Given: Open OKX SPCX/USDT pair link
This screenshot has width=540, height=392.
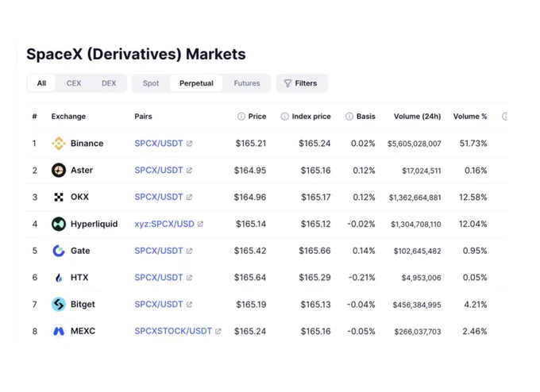Looking at the screenshot, I should point(159,198).
